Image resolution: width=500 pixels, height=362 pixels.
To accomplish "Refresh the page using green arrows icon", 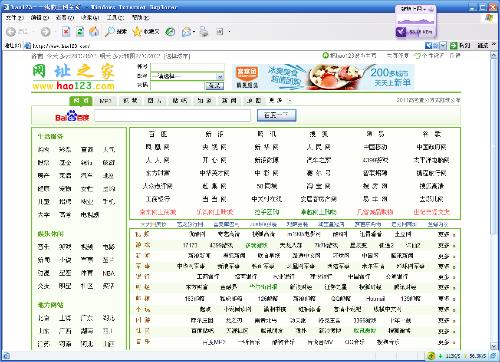I will (x=80, y=32).
